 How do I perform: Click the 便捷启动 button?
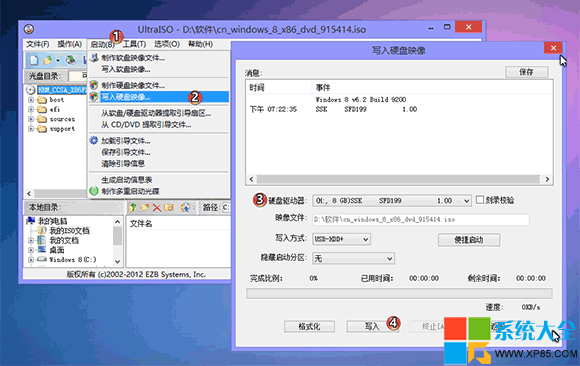[469, 240]
